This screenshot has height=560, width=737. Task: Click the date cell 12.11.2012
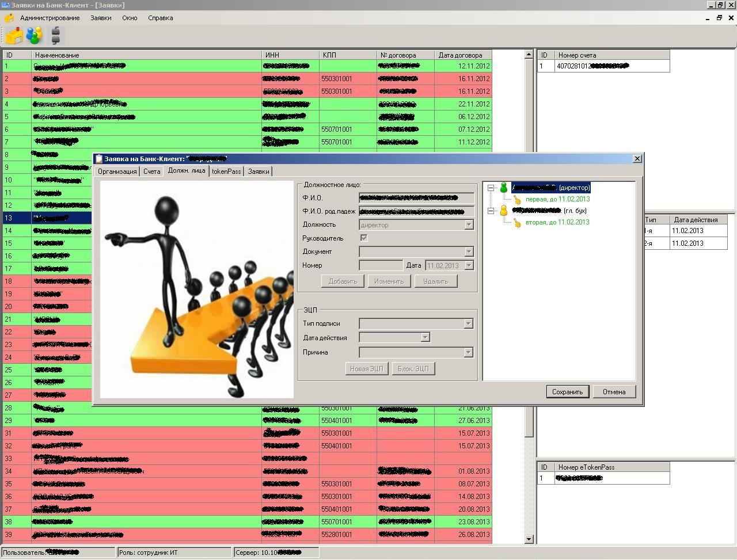(464, 66)
